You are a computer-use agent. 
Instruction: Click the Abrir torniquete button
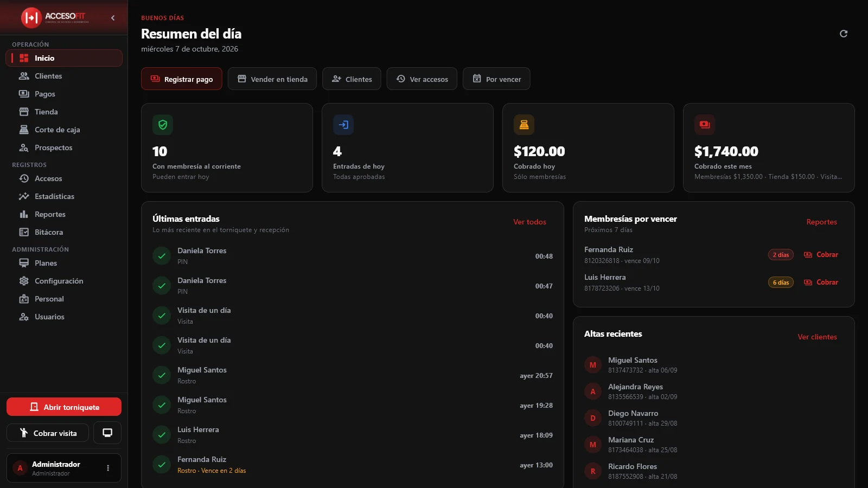click(x=64, y=407)
